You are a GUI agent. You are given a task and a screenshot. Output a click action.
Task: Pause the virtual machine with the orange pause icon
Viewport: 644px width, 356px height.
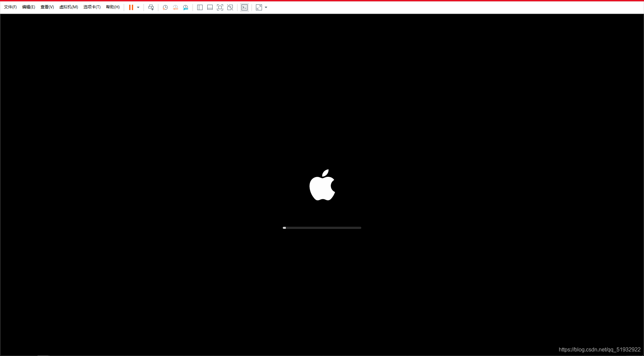(131, 7)
